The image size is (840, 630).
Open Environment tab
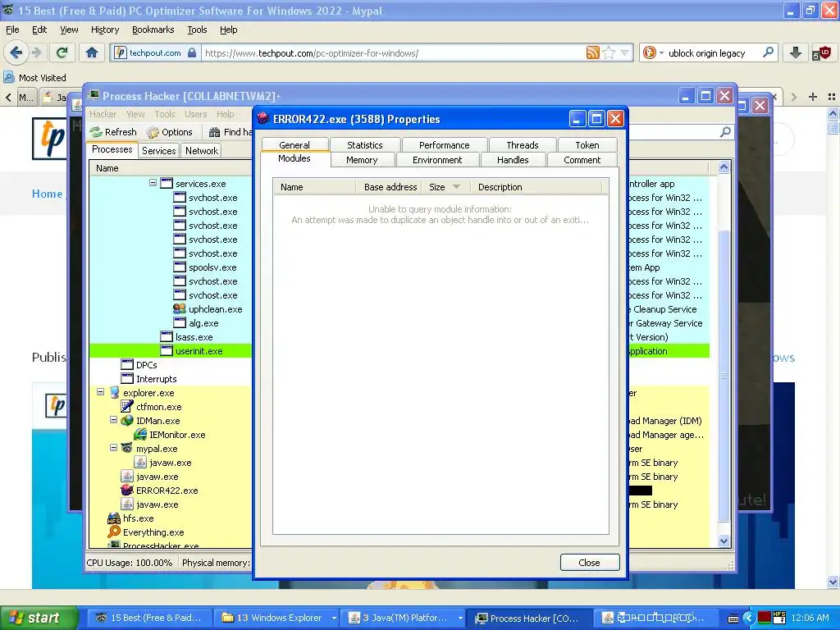pos(437,160)
